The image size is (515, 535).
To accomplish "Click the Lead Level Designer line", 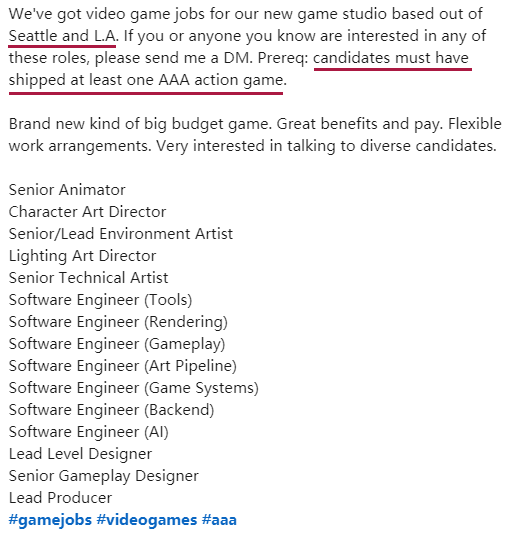I will (80, 454).
